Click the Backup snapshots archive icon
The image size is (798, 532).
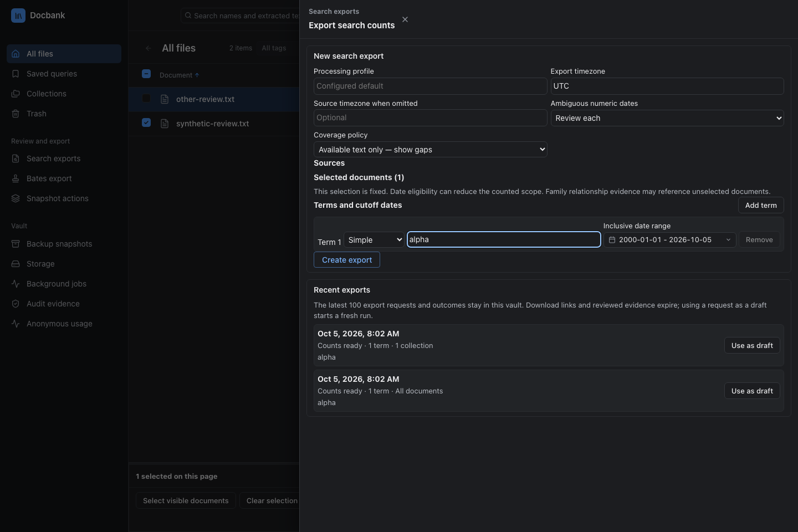click(16, 244)
